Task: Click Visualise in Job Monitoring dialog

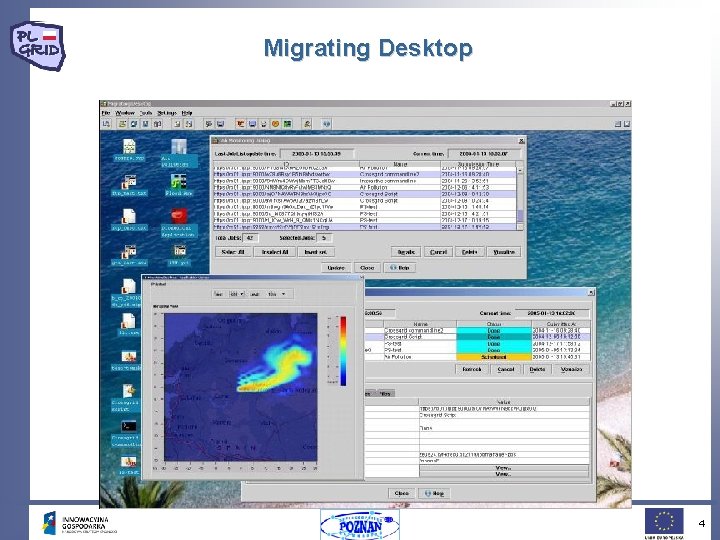Action: (x=504, y=252)
